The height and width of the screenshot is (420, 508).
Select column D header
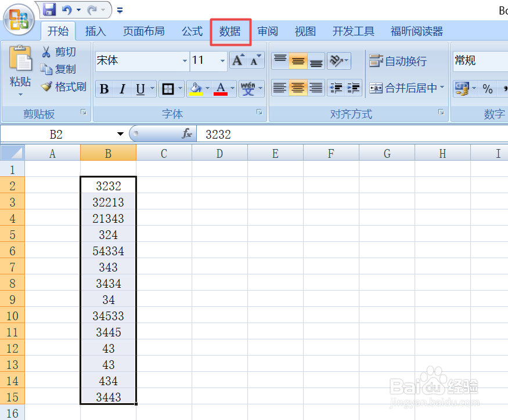[219, 153]
